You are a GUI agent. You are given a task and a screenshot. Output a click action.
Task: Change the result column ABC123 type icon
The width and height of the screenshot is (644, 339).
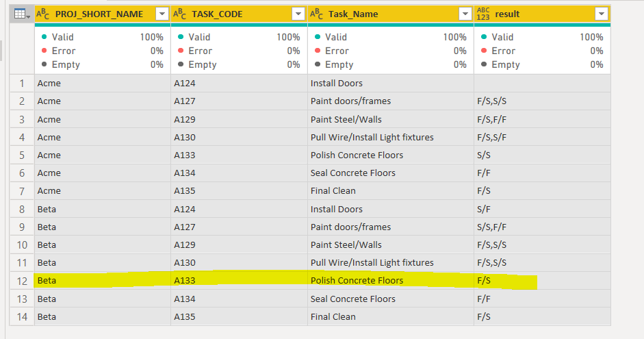pyautogui.click(x=483, y=14)
